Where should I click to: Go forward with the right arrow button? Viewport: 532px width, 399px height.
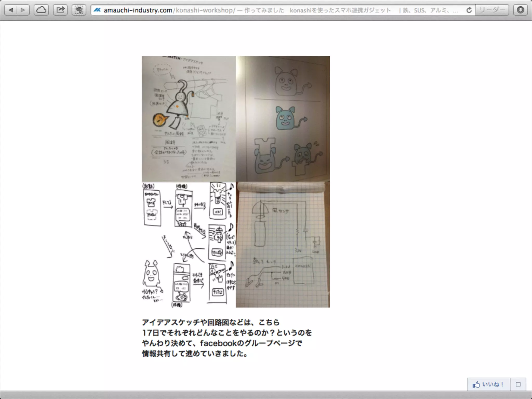(x=23, y=10)
